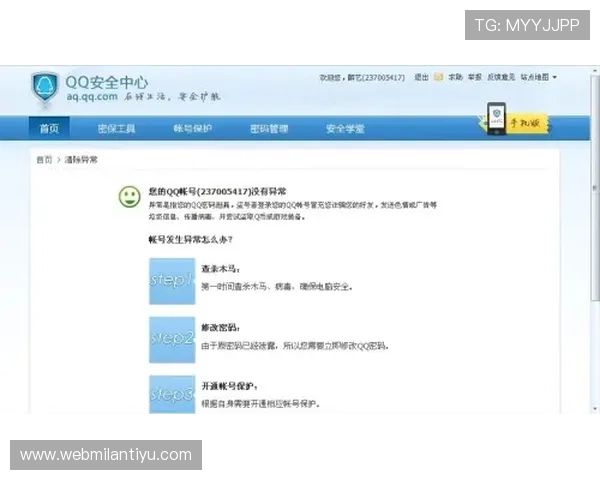
Task: Open the 首页 navigation tab
Action: pyautogui.click(x=49, y=128)
